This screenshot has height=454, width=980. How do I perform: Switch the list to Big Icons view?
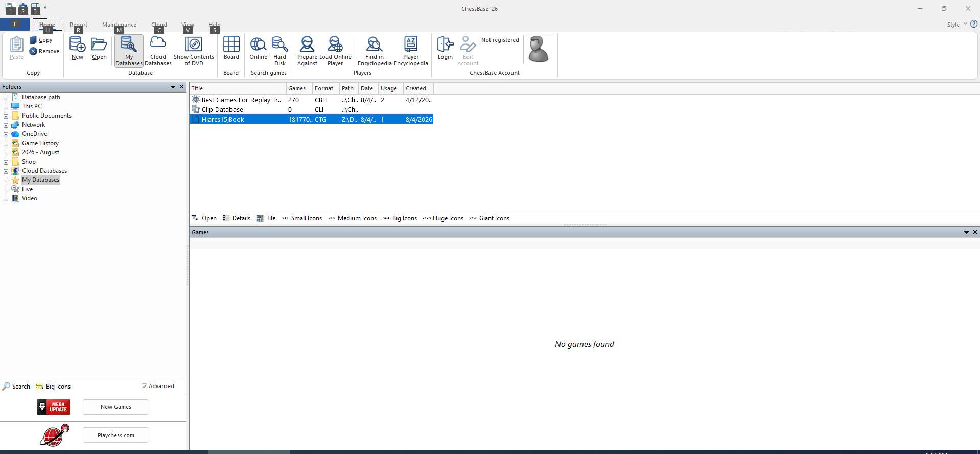[400, 218]
